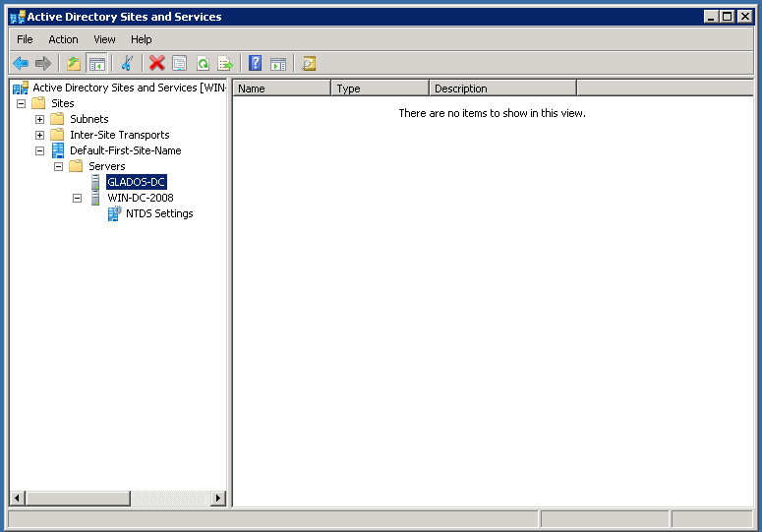
Task: Click the blue Help question mark icon
Action: coord(256,64)
